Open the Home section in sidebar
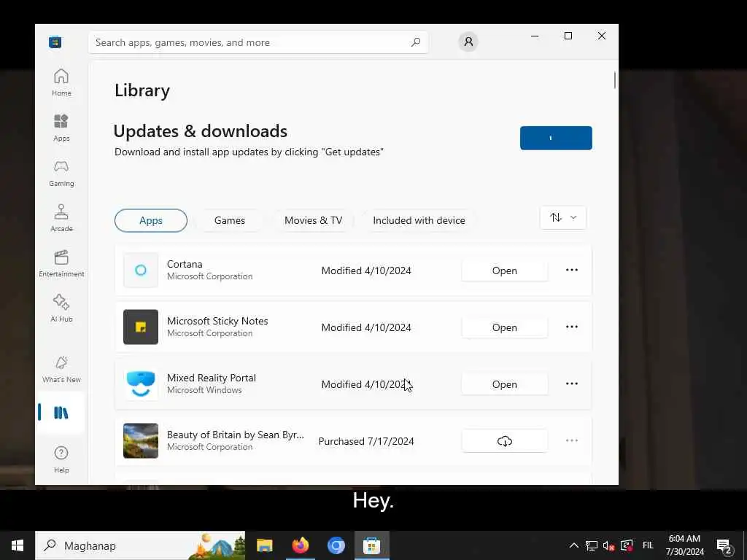 61,82
